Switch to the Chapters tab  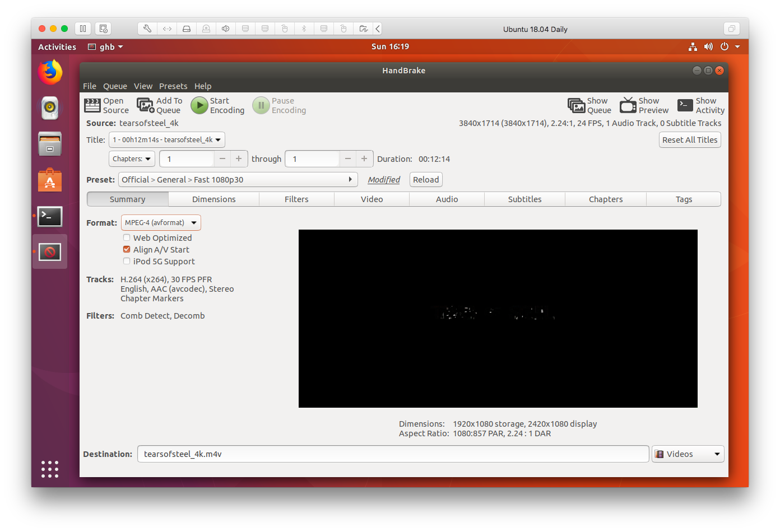click(606, 199)
